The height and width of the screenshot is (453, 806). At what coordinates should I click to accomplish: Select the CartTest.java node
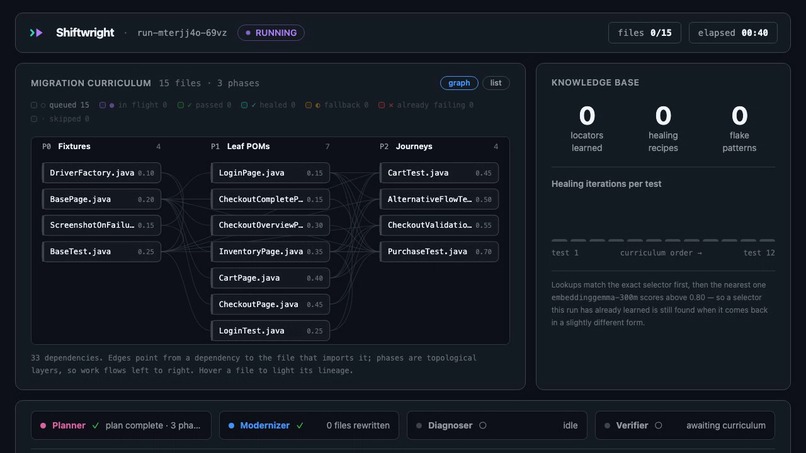[x=439, y=173]
